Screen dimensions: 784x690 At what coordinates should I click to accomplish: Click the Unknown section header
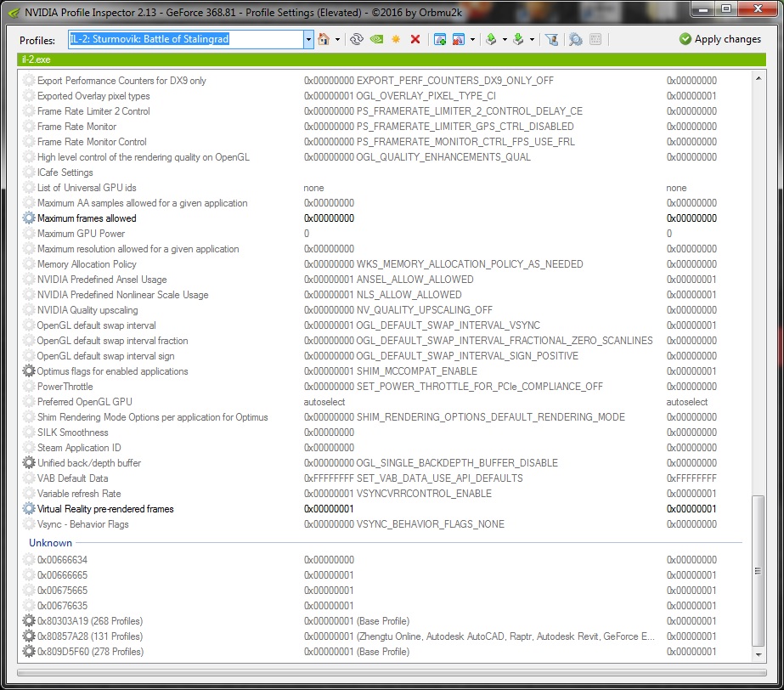(51, 542)
